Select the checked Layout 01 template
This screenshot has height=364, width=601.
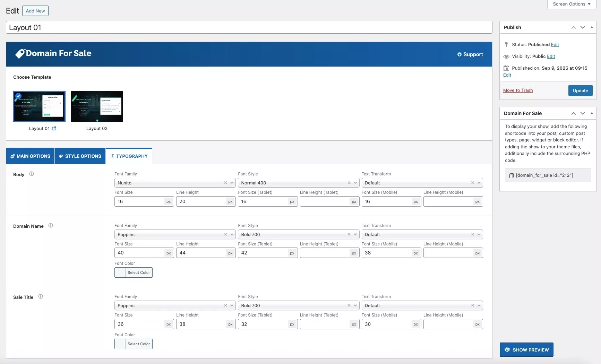click(39, 106)
